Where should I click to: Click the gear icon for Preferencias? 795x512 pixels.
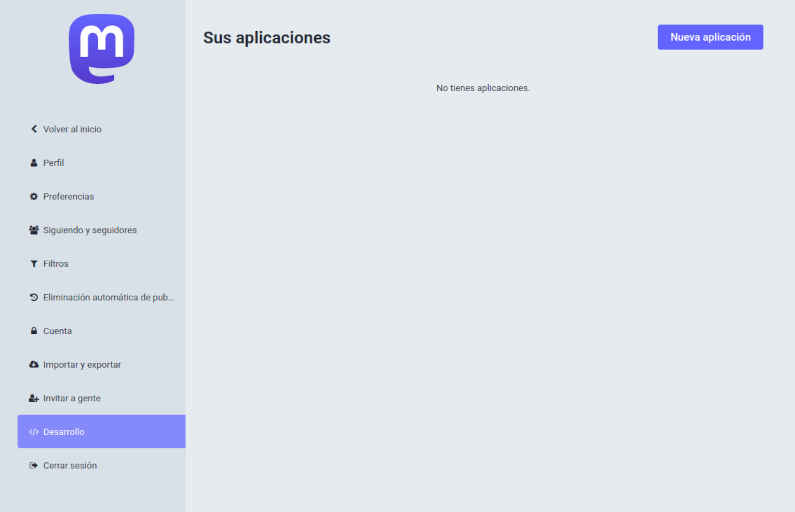33,197
